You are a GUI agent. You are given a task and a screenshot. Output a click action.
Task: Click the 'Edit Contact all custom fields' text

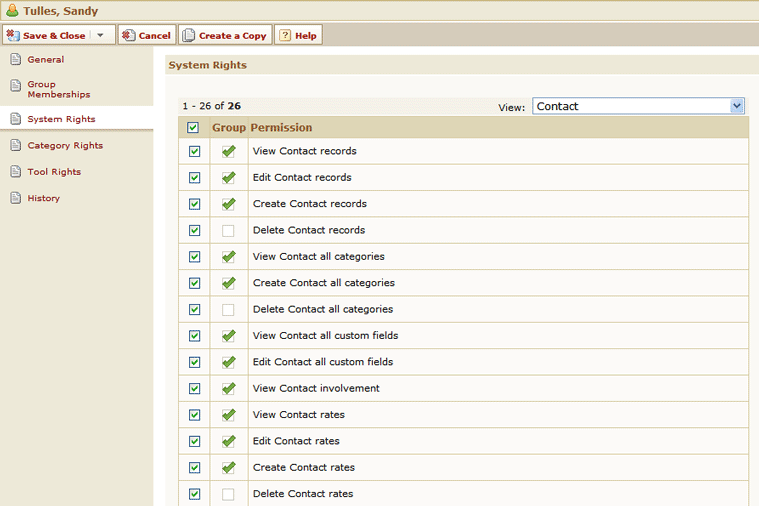(x=323, y=362)
